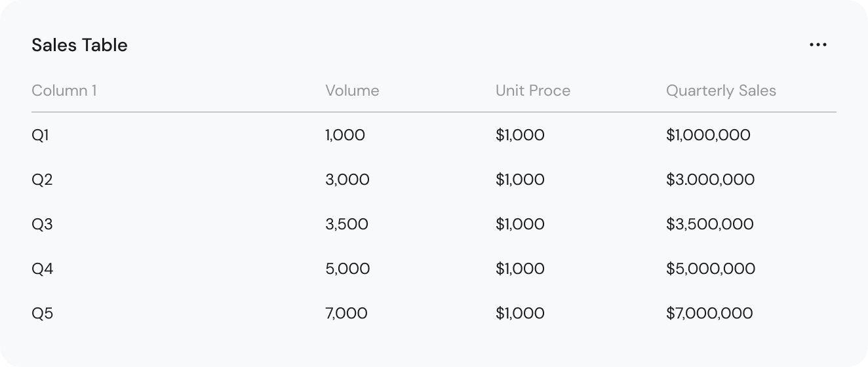Viewport: 868px width, 367px height.
Task: Click the Q4 unit price cell
Action: point(520,269)
